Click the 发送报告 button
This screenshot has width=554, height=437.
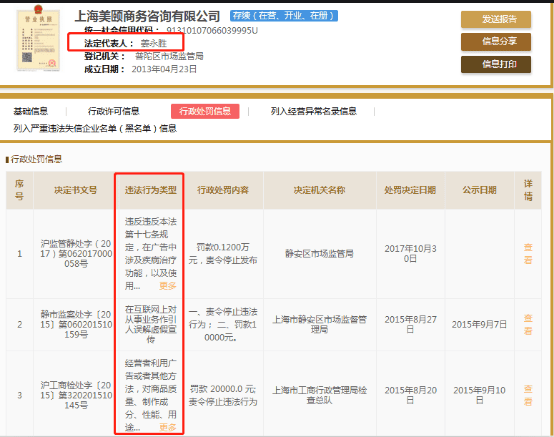pos(496,19)
